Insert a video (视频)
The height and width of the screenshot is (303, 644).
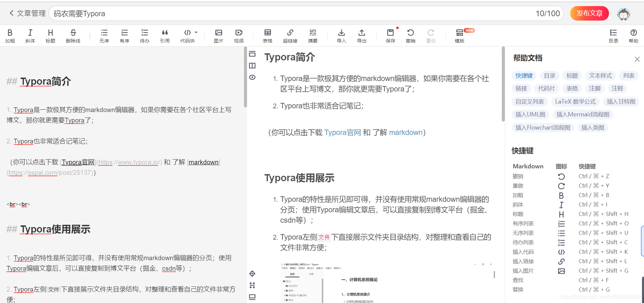coord(239,36)
